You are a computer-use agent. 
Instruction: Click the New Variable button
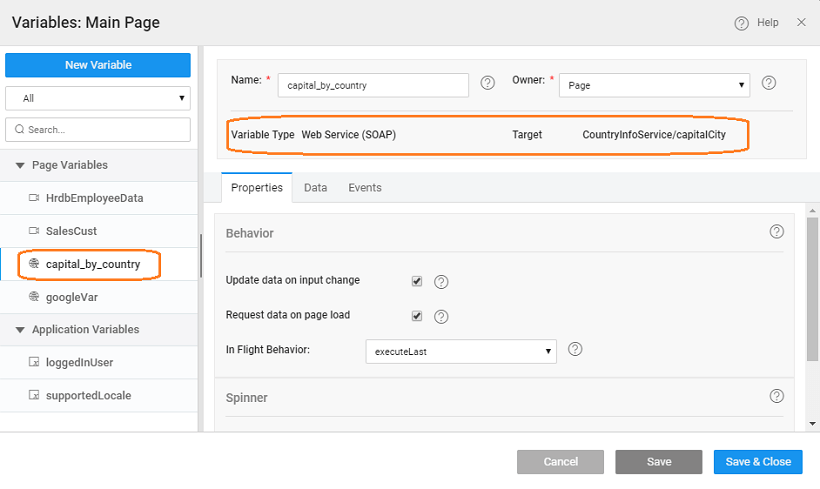(98, 65)
